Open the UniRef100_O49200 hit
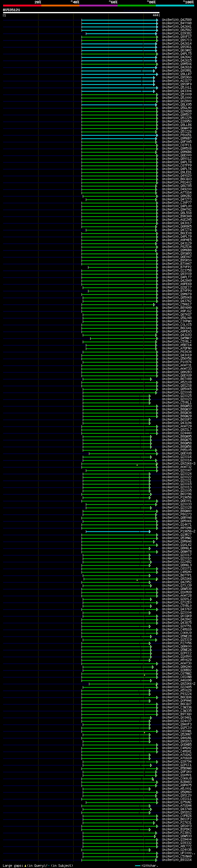 point(177,189)
